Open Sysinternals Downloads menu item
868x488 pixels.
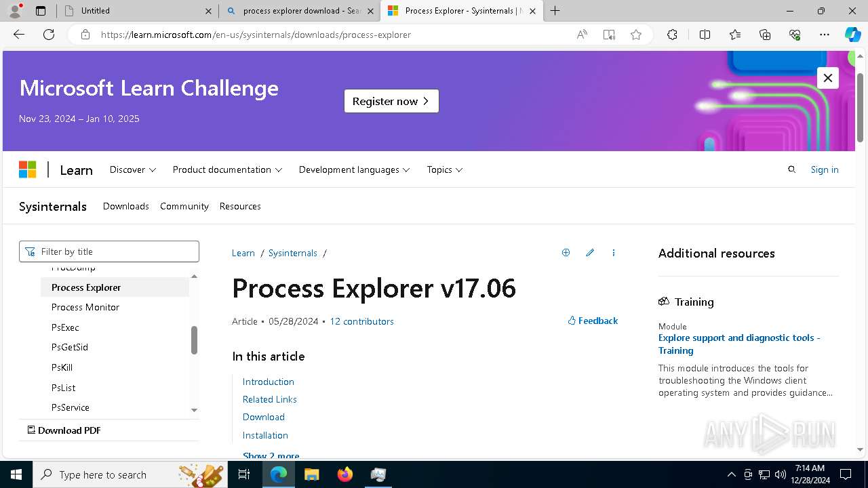(x=126, y=206)
